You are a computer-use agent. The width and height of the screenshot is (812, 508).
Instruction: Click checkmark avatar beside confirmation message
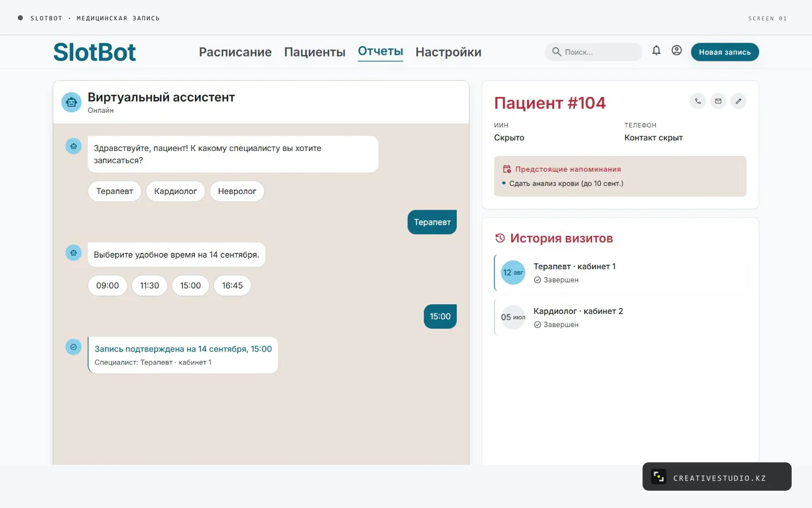[x=74, y=347]
